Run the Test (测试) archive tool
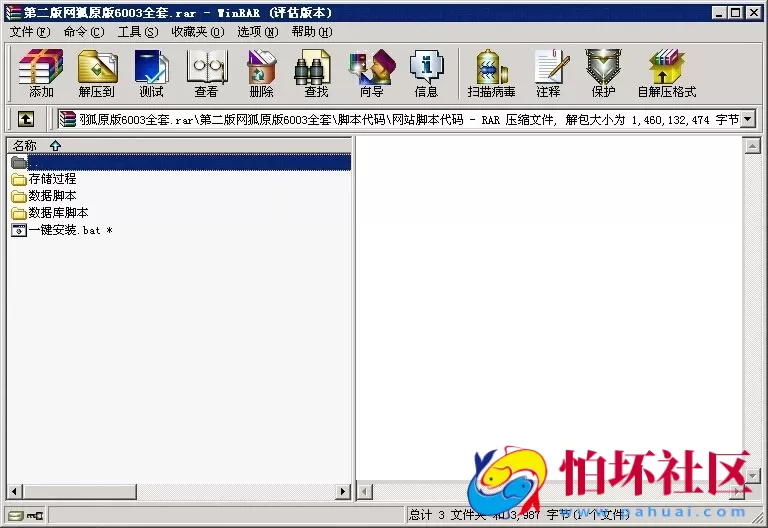This screenshot has height=528, width=768. click(x=151, y=72)
